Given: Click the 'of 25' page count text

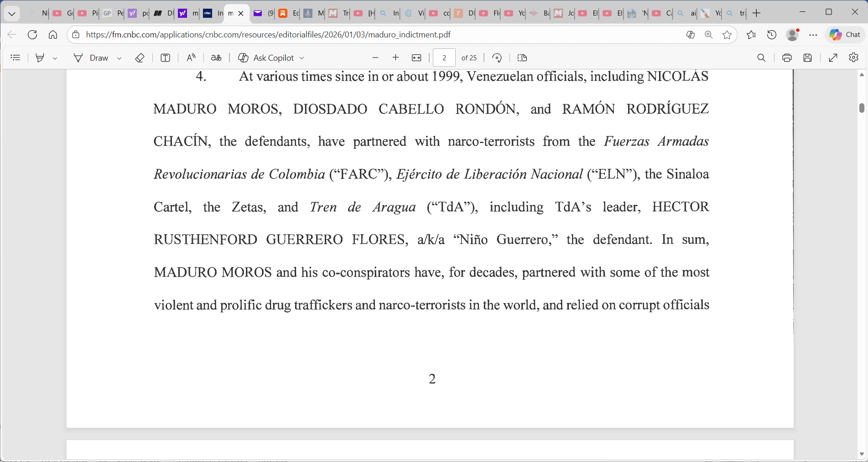Looking at the screenshot, I should [x=469, y=58].
